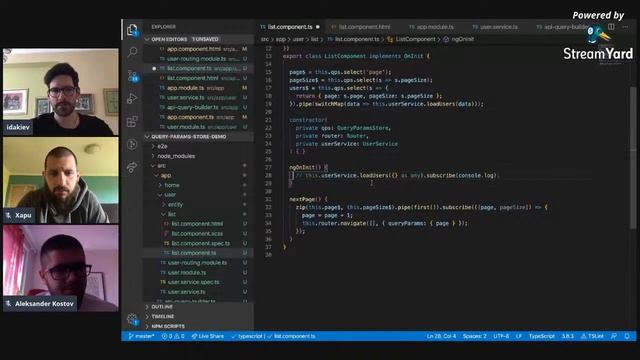Open the Live Share activity bar icon

tap(132, 167)
